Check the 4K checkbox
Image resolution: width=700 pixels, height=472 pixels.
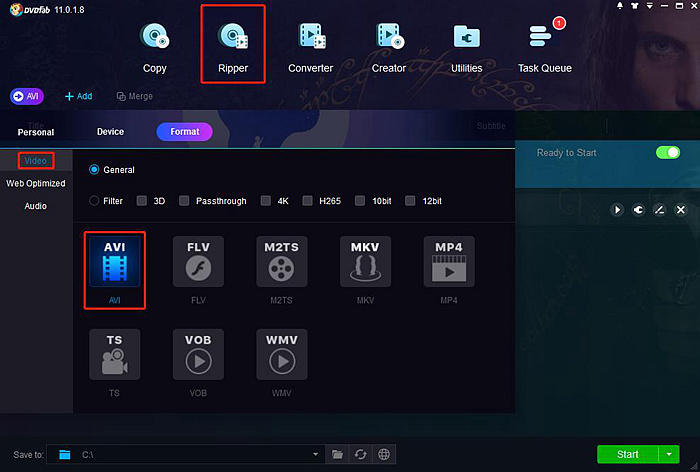point(266,201)
